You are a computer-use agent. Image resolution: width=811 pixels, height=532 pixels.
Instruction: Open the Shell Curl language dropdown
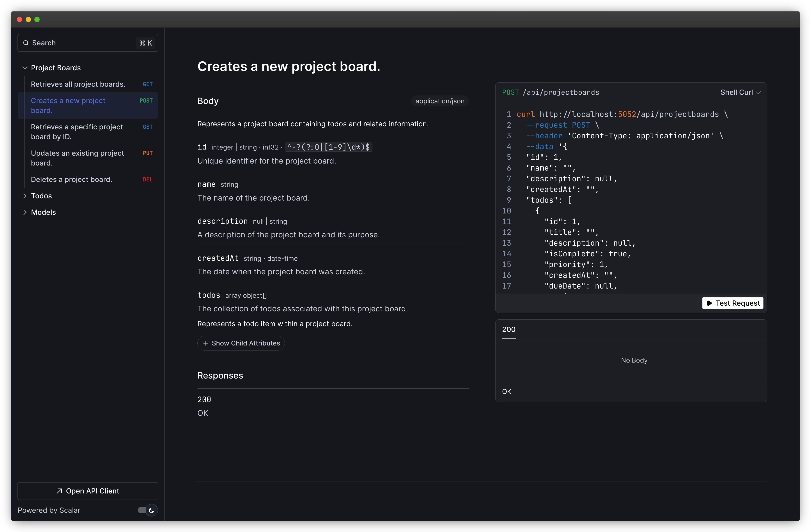(x=740, y=92)
